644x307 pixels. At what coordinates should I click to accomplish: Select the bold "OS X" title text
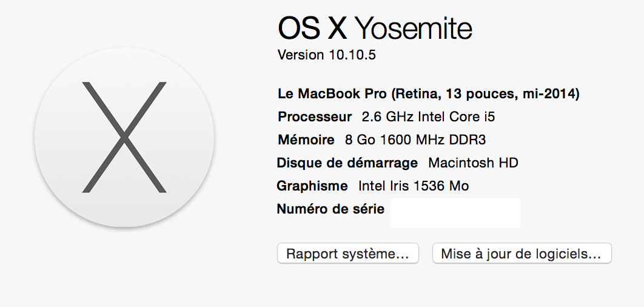[311, 27]
